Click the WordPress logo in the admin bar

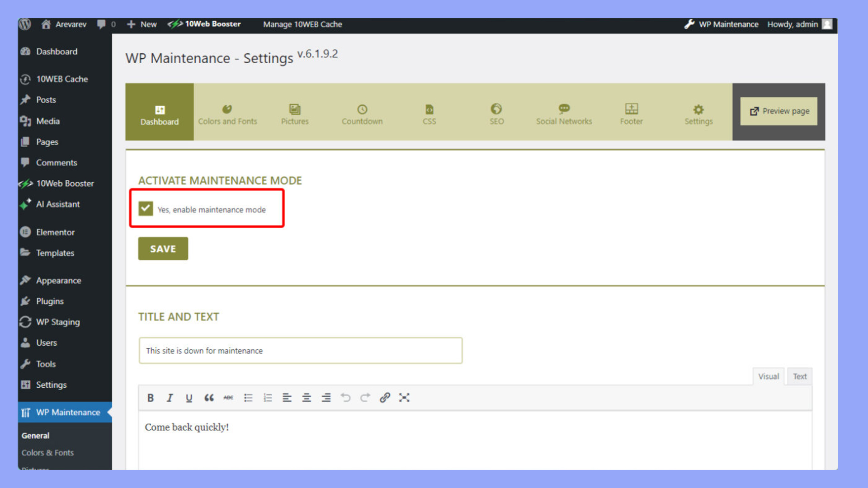point(25,24)
